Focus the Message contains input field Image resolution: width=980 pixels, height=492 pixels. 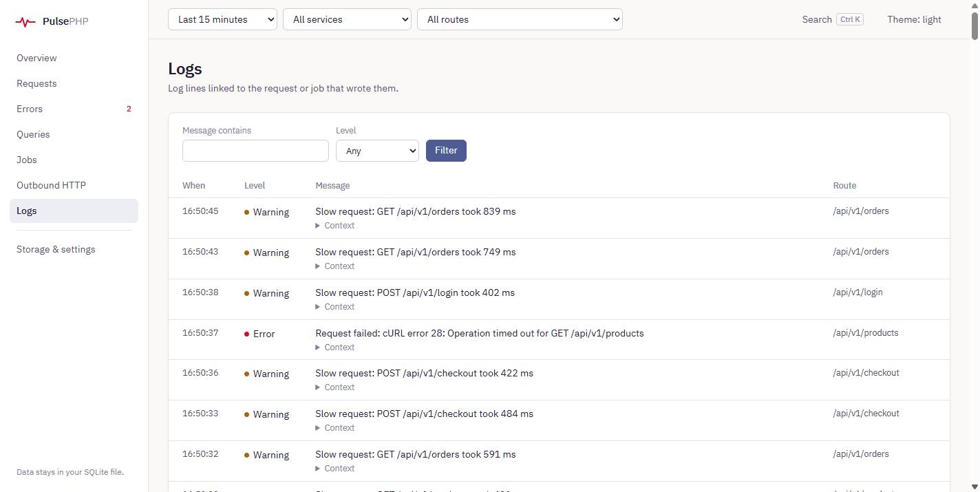(255, 151)
